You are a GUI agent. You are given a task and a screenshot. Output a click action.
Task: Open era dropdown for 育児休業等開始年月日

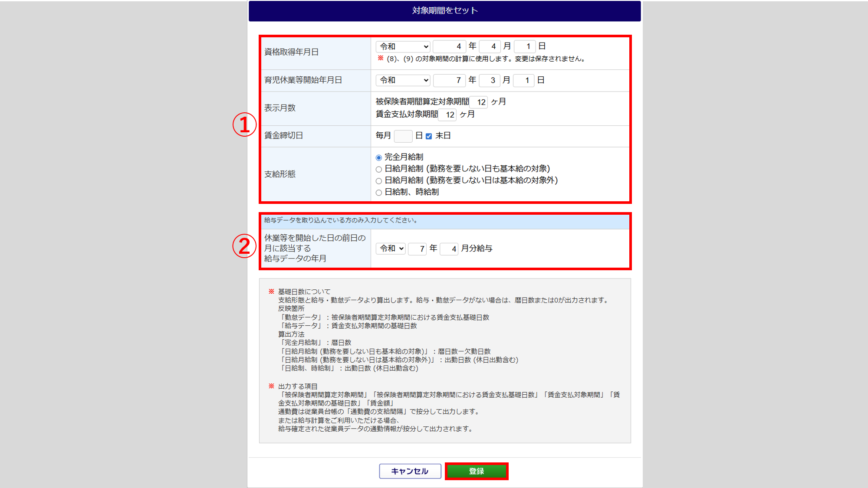tap(403, 80)
